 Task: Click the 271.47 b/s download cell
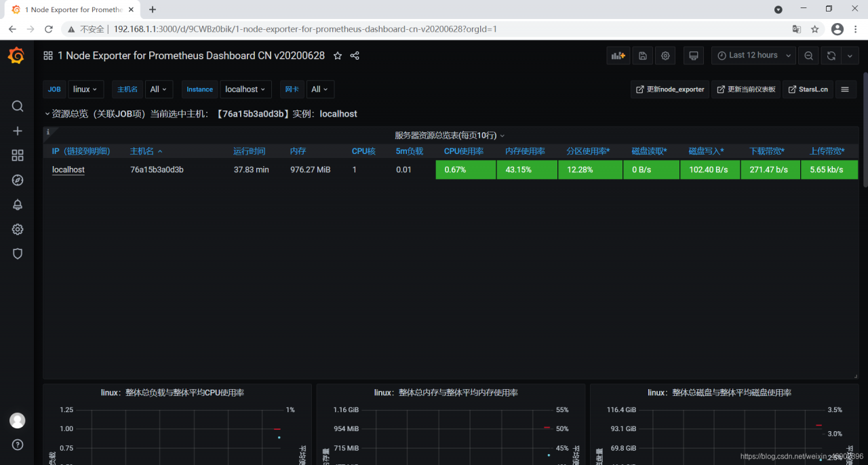[770, 169]
